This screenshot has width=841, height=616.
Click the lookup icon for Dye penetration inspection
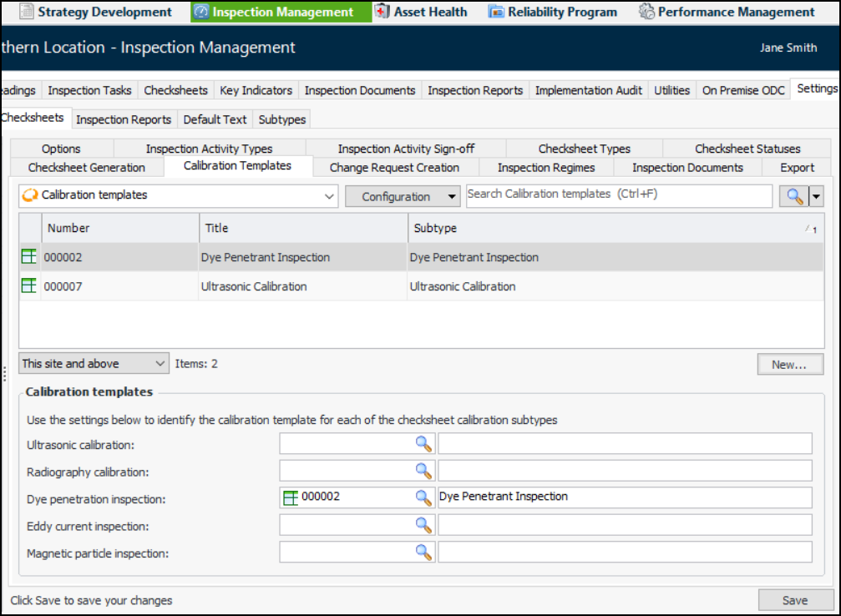[x=424, y=498]
